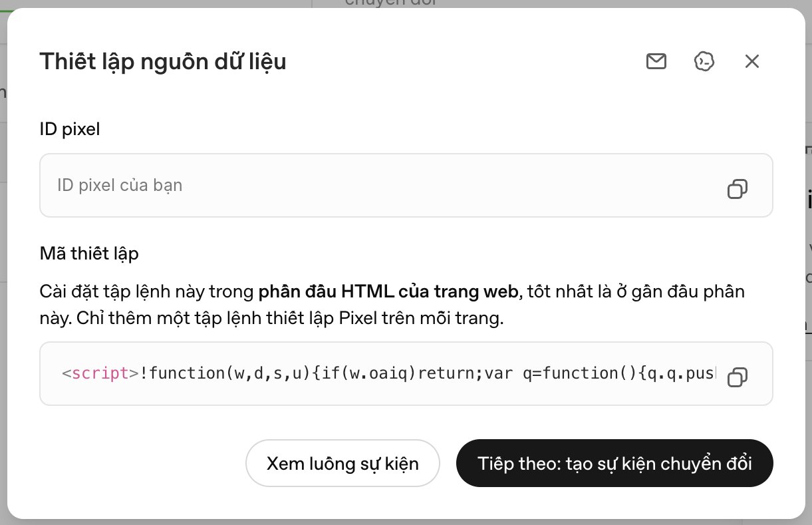
Task: Click the ID pixel của bạn field
Action: coord(406,186)
